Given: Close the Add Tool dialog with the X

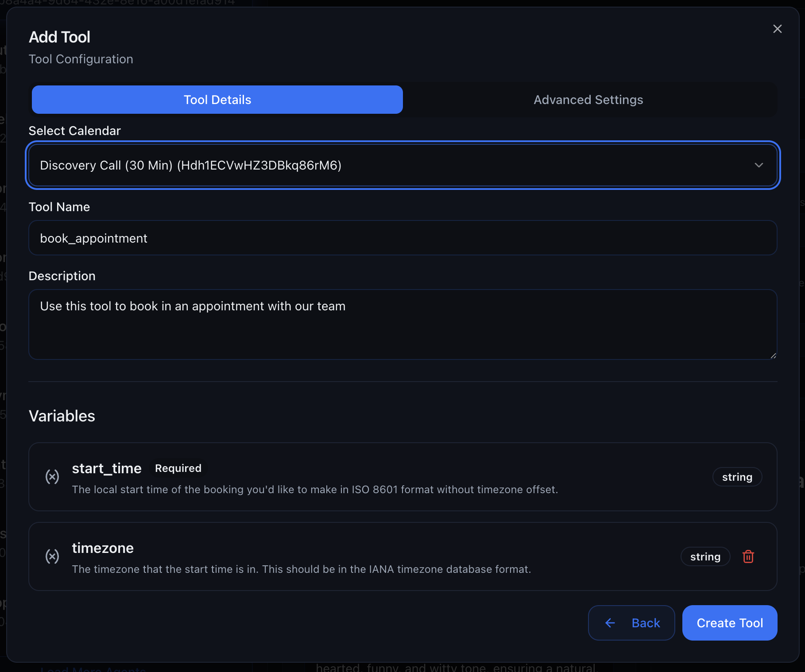Looking at the screenshot, I should [778, 29].
